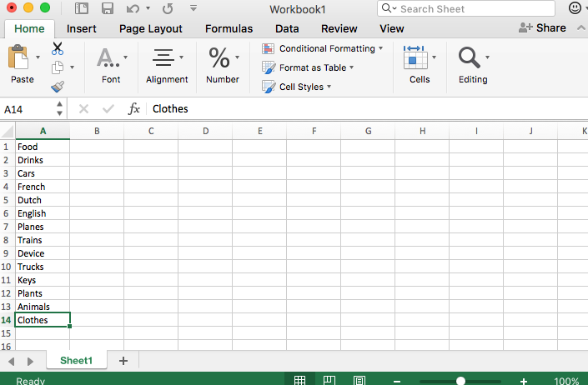
Task: Open the Cells group icon
Action: [415, 57]
